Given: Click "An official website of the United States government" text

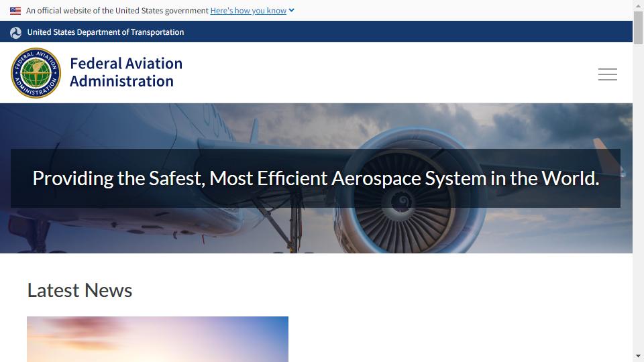Looking at the screenshot, I should click(x=117, y=11).
